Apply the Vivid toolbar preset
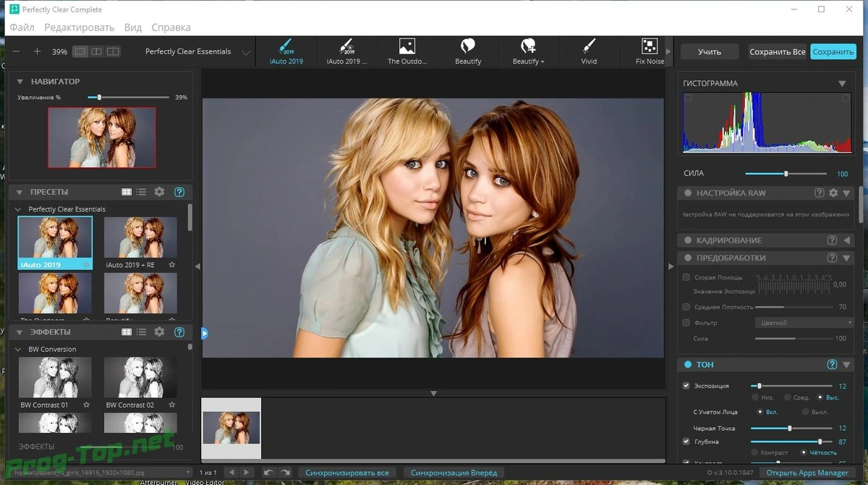The width and height of the screenshot is (868, 485). 589,51
